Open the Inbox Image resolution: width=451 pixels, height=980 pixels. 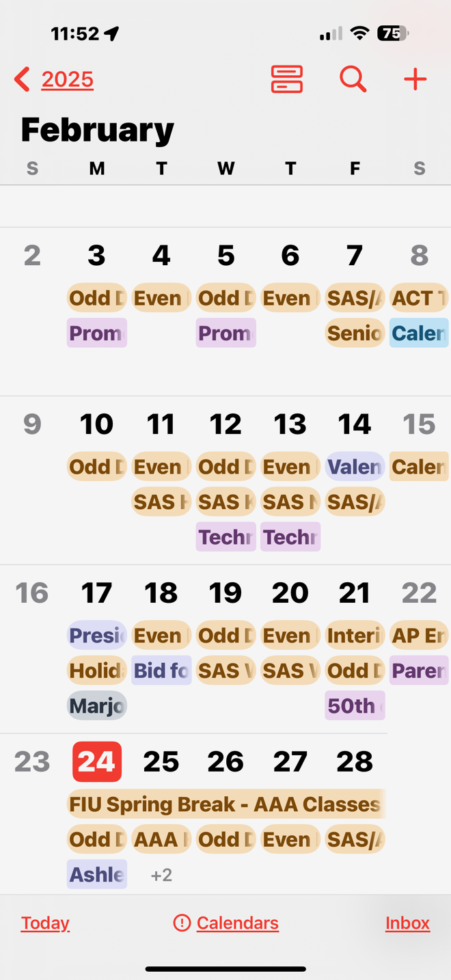pos(407,923)
